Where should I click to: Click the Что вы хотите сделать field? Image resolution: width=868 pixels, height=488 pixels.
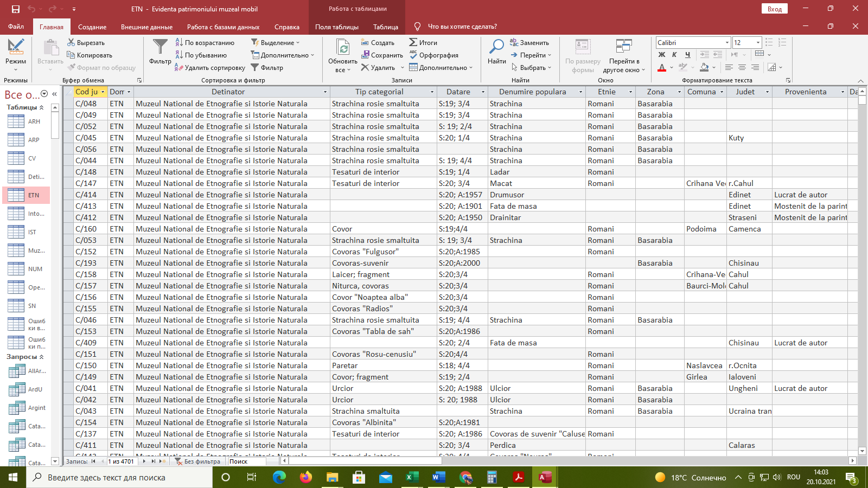point(462,27)
